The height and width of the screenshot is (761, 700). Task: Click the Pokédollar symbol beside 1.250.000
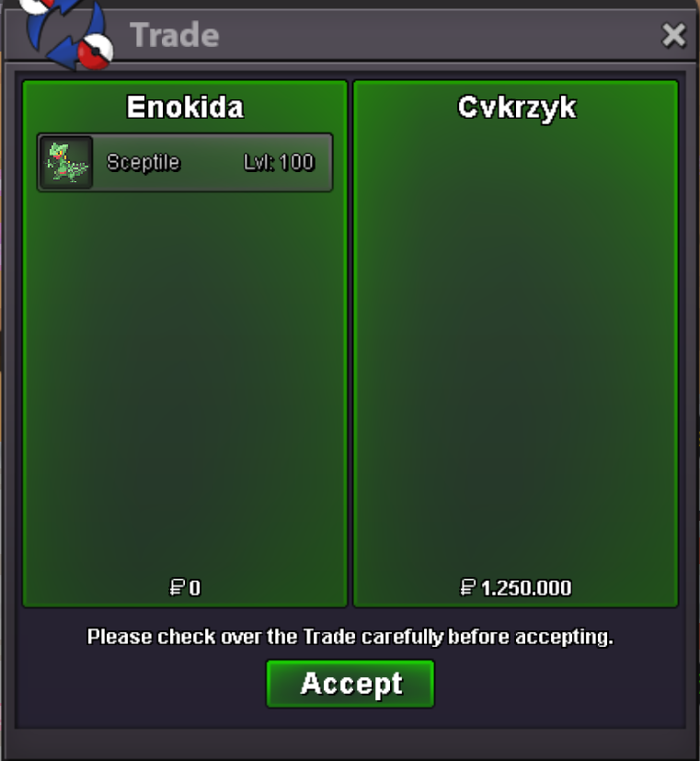click(x=467, y=587)
